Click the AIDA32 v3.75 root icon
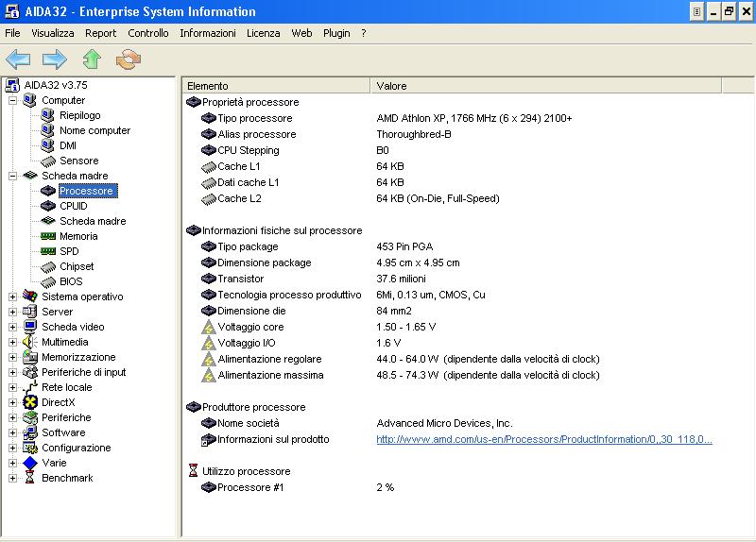Screen dimensions: 756x542 click(x=12, y=85)
